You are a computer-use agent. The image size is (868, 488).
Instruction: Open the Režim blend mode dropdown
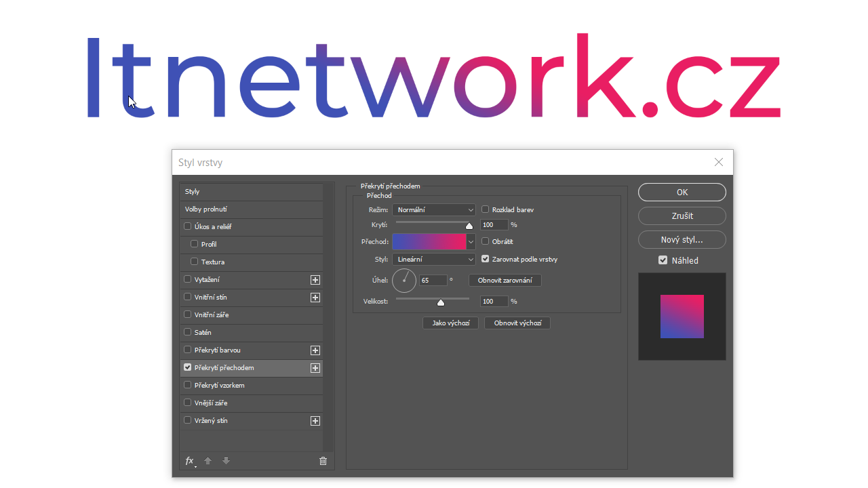pos(434,210)
